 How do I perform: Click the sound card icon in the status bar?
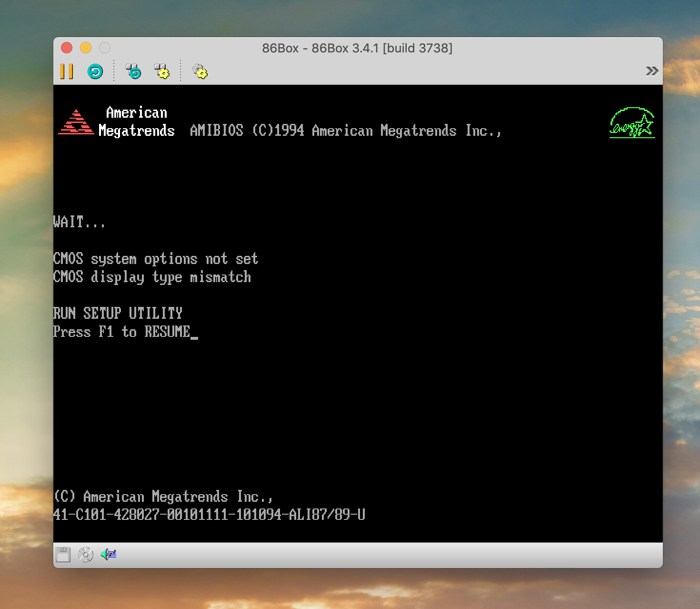[x=108, y=554]
